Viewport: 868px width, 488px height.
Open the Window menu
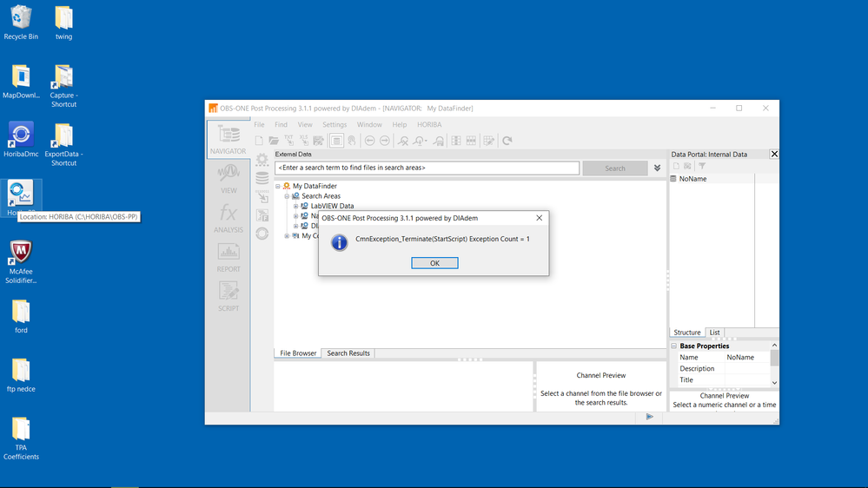point(369,124)
